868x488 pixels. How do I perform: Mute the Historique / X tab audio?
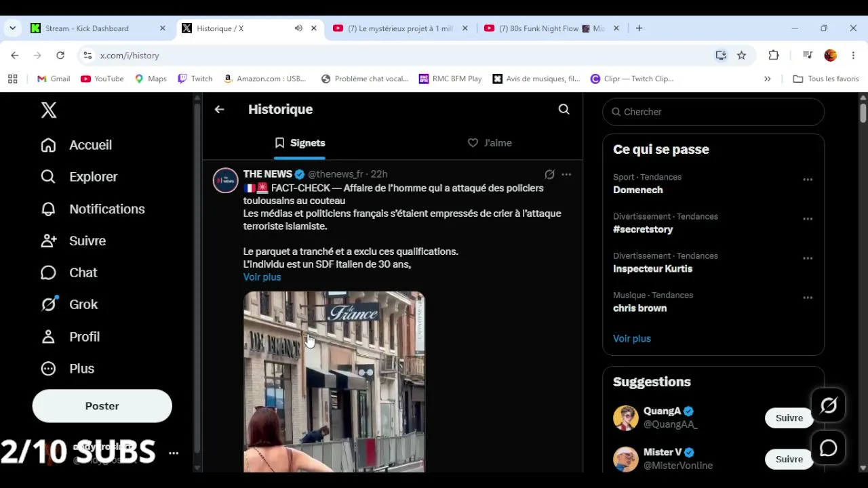(x=298, y=28)
